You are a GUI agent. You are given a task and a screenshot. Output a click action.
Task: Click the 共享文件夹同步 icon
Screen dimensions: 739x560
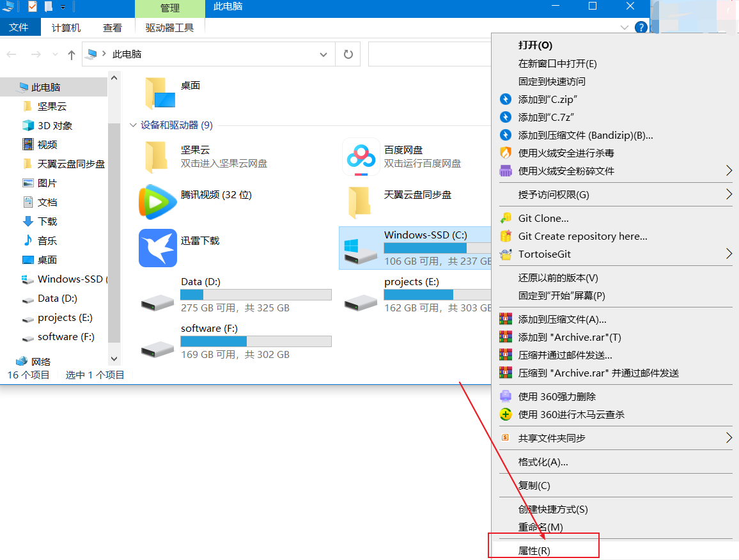pyautogui.click(x=505, y=437)
